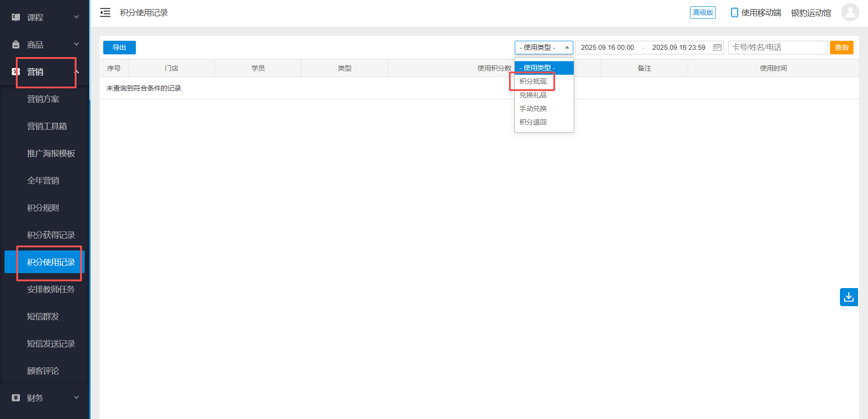868x419 pixels.
Task: Click the calendar icon in date range
Action: tap(717, 48)
